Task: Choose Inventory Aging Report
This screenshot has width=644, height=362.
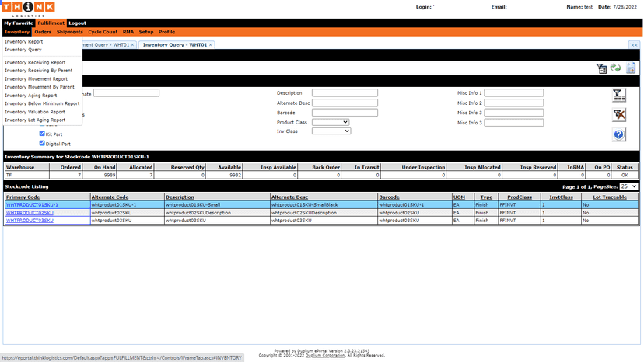Action: click(31, 96)
